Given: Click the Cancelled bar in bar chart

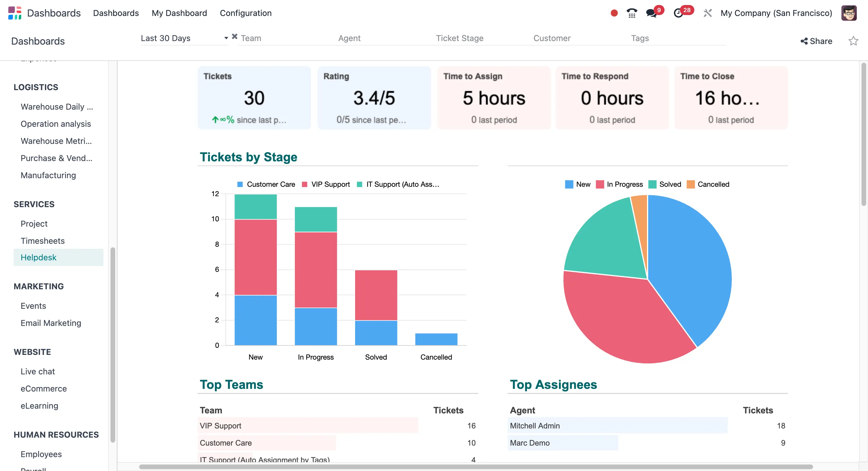Looking at the screenshot, I should pyautogui.click(x=436, y=339).
